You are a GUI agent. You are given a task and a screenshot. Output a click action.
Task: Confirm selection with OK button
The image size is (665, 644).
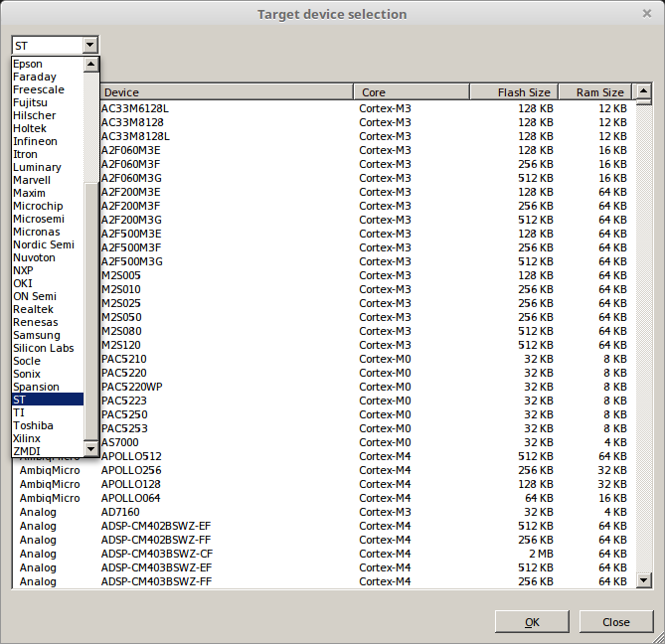[532, 622]
